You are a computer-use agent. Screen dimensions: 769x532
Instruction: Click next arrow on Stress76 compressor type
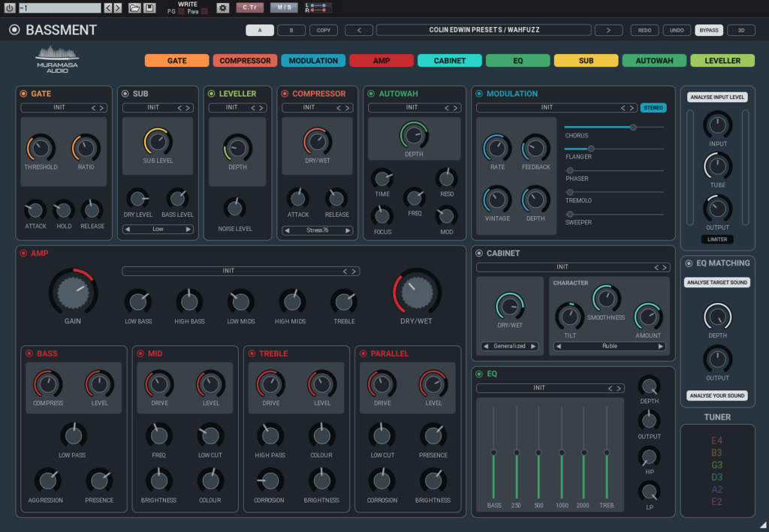348,230
